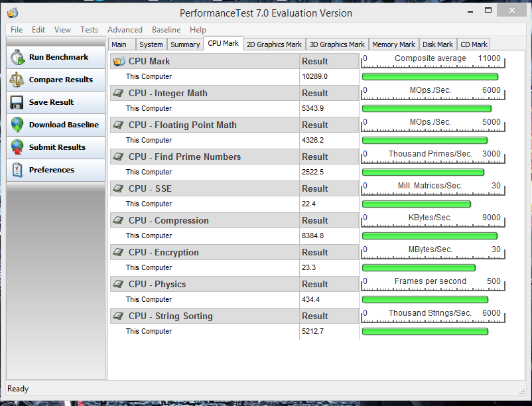Click the scales icon beside Compare Results
Screen dimensions: 532x406
[x=17, y=80]
